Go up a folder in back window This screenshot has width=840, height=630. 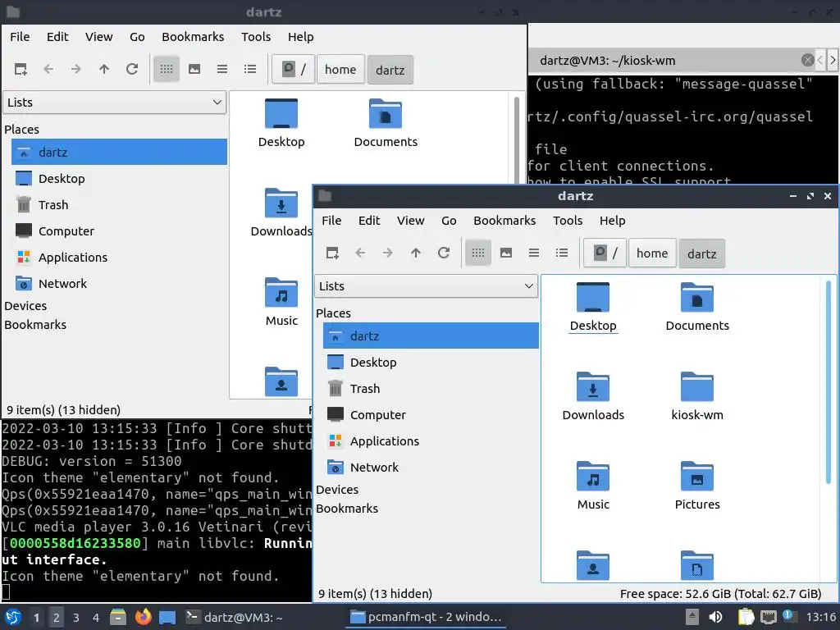coord(104,69)
